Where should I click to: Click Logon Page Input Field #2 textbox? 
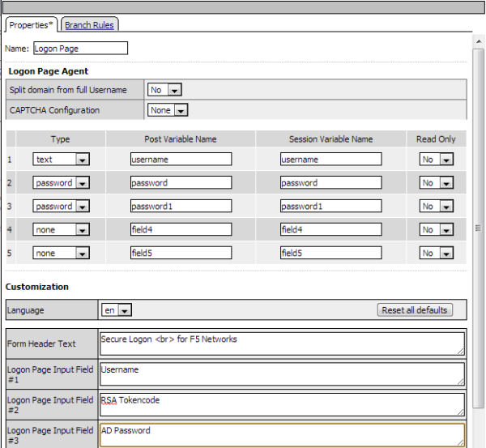[x=281, y=404]
